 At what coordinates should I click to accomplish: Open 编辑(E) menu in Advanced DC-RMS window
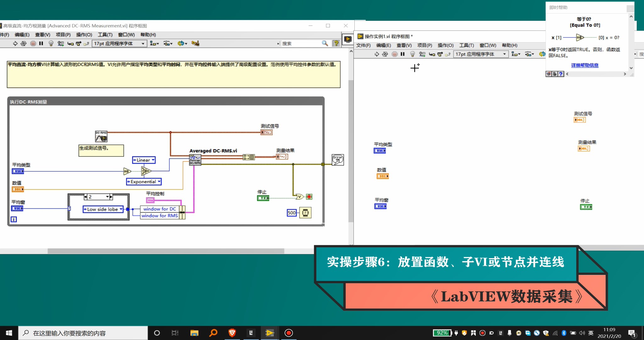pyautogui.click(x=22, y=35)
